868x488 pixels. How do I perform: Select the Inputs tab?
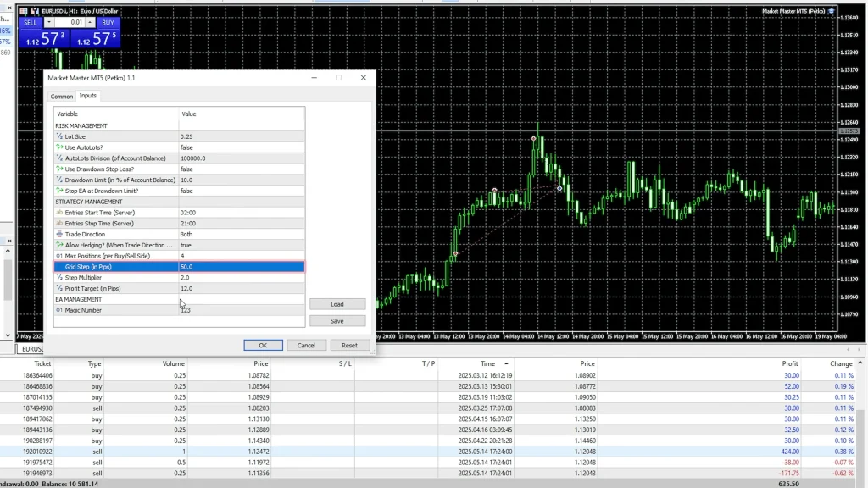[87, 96]
